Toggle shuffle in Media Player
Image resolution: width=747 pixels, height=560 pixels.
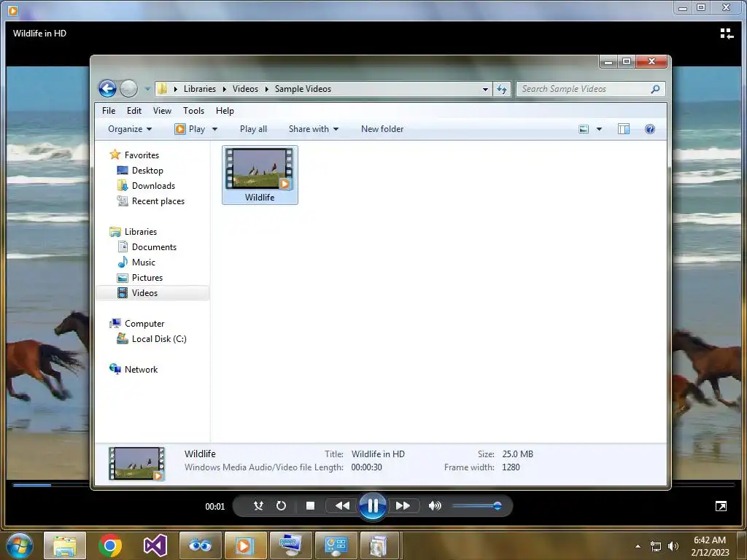tap(258, 506)
